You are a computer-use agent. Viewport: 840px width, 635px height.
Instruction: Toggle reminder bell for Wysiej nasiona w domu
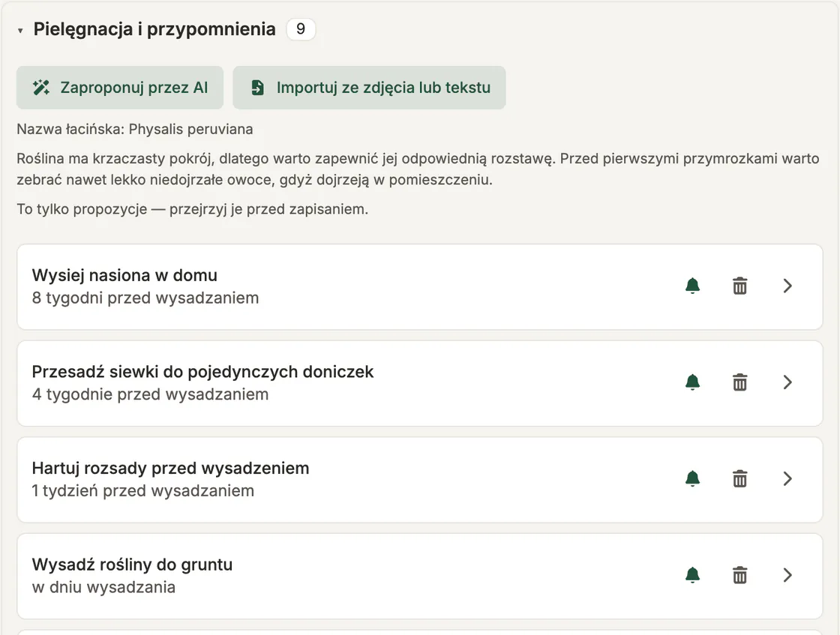tap(693, 286)
